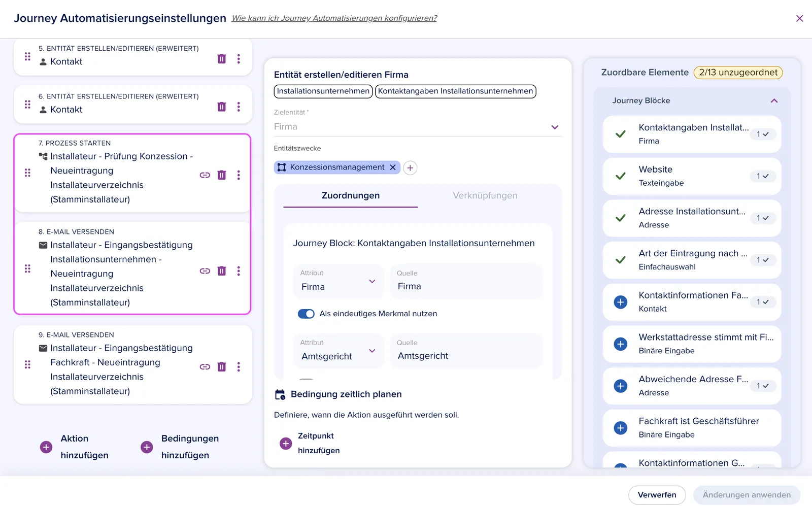The width and height of the screenshot is (812, 506).
Task: Expand count dropdown on Adresse Installationsunt... card
Action: tap(763, 218)
